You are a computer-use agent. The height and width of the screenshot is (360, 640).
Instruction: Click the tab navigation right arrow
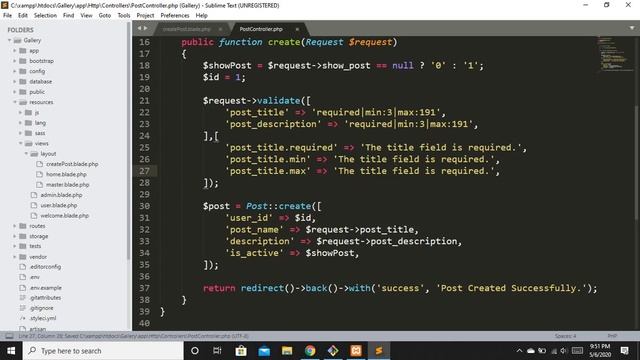145,28
